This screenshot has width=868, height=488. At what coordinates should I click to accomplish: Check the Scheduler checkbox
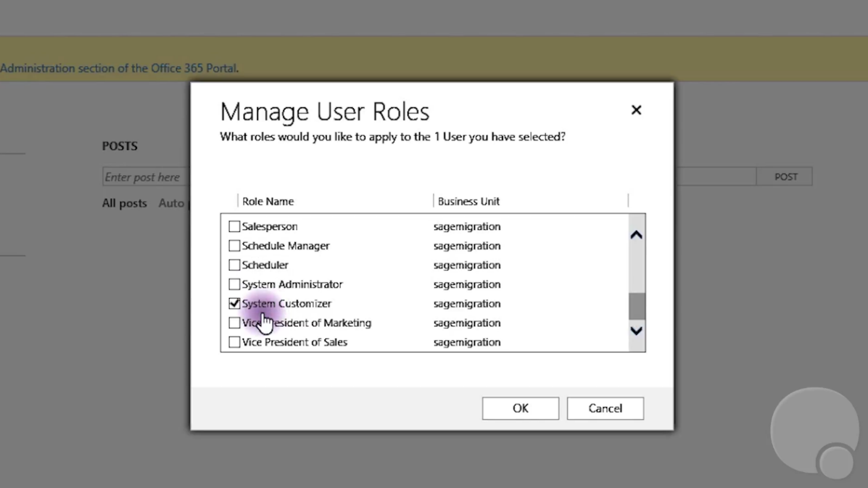234,265
